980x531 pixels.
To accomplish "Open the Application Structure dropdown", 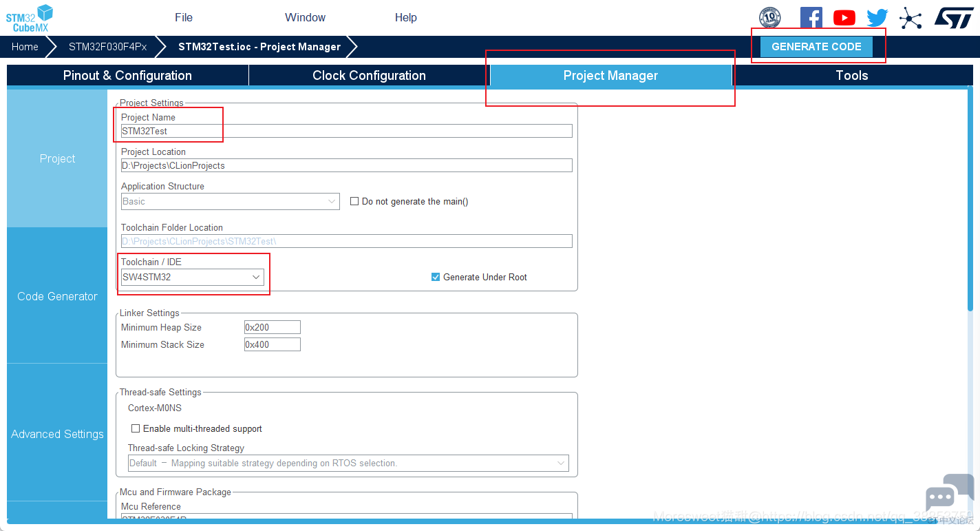I will pyautogui.click(x=230, y=201).
